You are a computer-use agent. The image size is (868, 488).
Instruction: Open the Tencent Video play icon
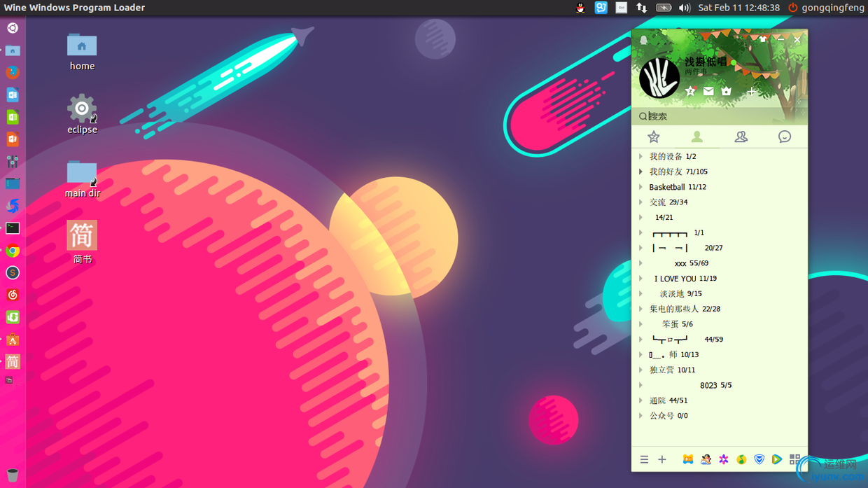(776, 460)
